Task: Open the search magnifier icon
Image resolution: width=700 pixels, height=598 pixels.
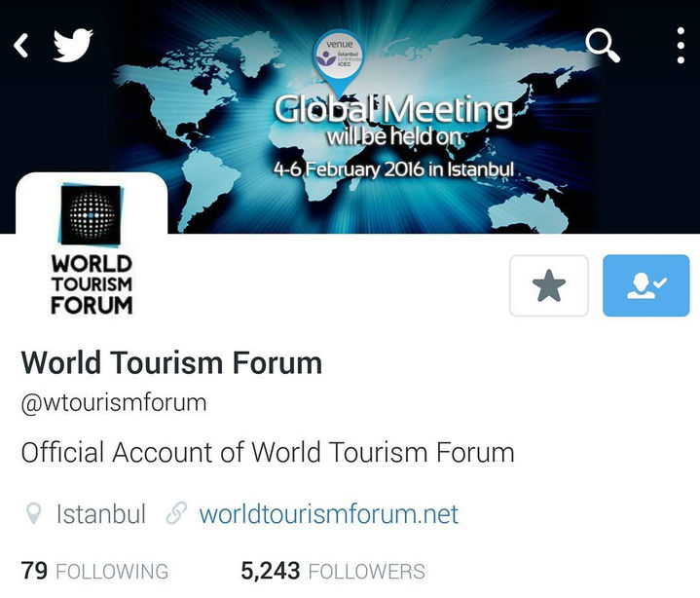Action: [603, 46]
